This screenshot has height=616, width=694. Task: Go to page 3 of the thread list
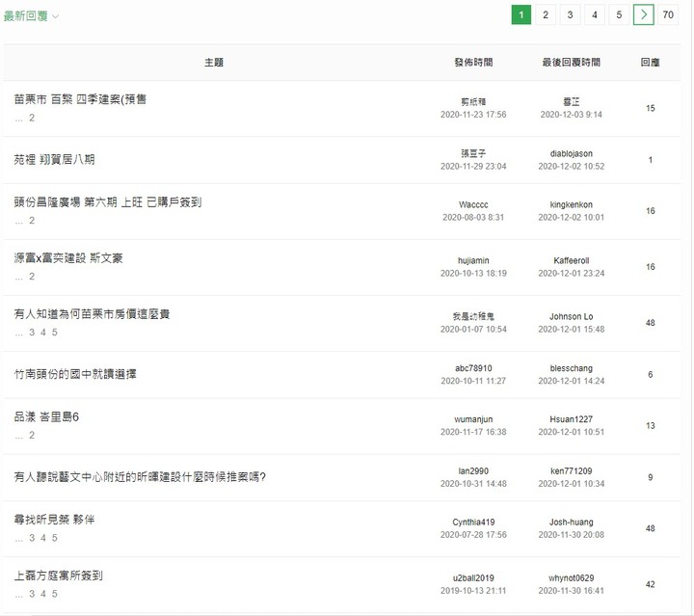click(x=570, y=15)
